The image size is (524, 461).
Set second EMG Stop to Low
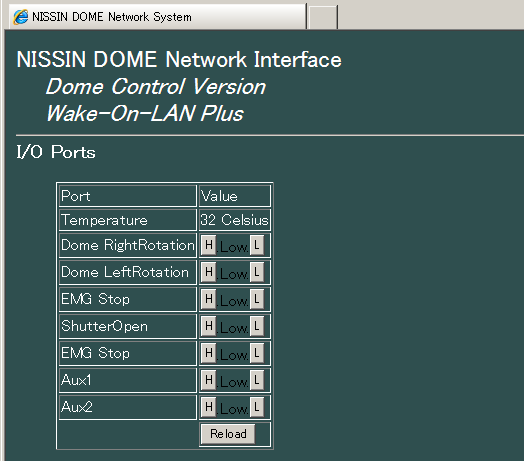click(257, 353)
